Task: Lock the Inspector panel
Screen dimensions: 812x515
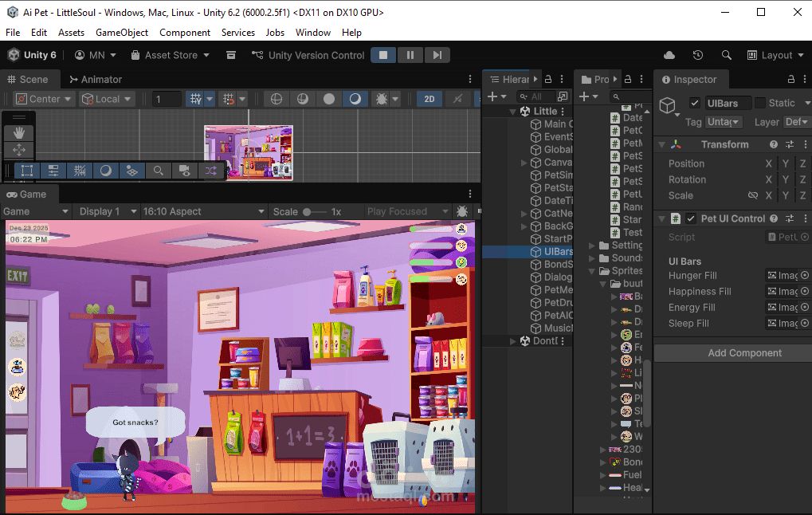Action: pos(790,80)
